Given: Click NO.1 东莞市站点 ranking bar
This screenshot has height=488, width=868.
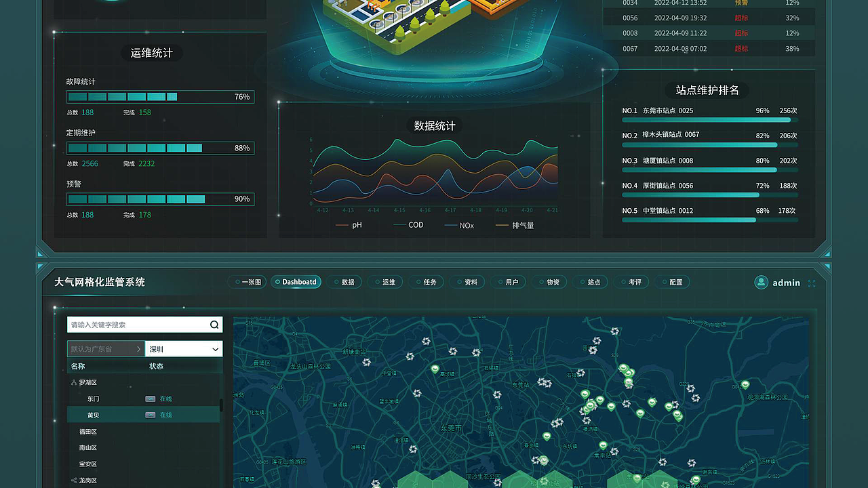Looking at the screenshot, I should click(710, 120).
